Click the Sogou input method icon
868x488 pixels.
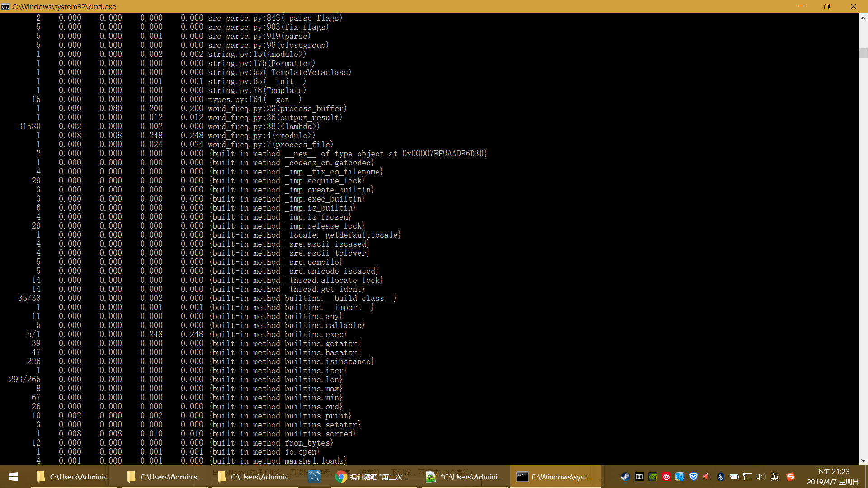point(791,477)
